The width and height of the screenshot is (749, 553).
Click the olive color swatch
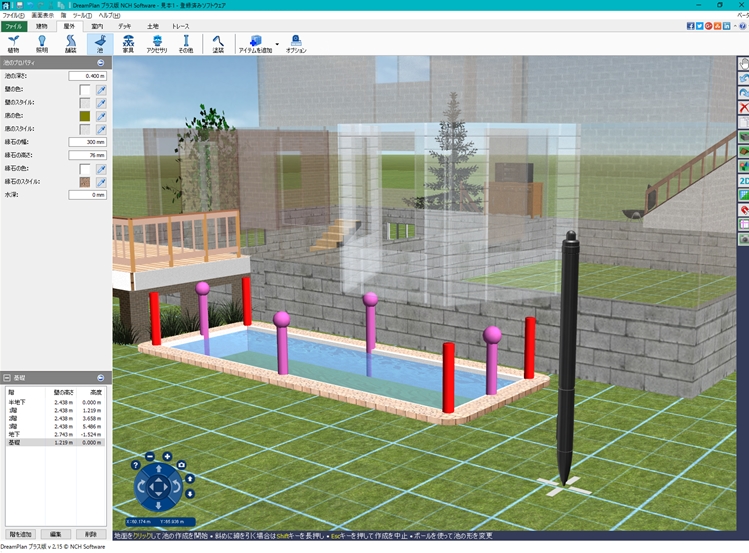click(x=85, y=116)
